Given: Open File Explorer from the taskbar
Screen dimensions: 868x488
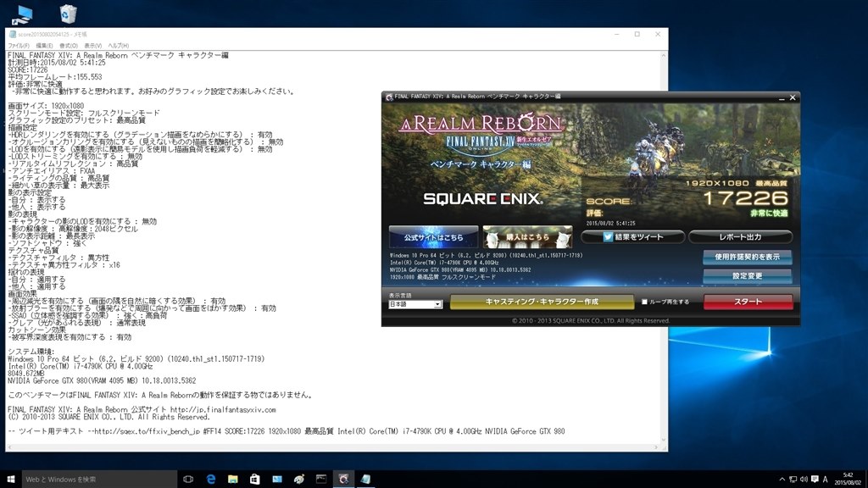Looking at the screenshot, I should tap(233, 480).
